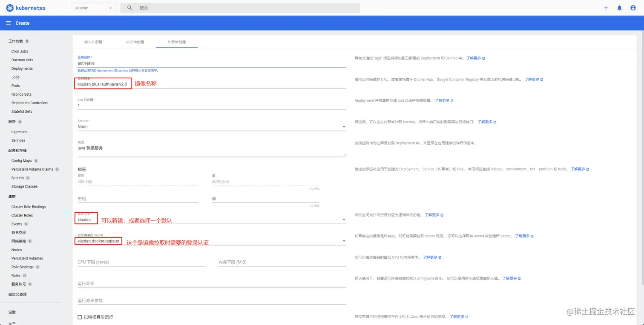Open the 拉取镜像的 Secret dropdown
The image size is (644, 325).
(x=212, y=241)
